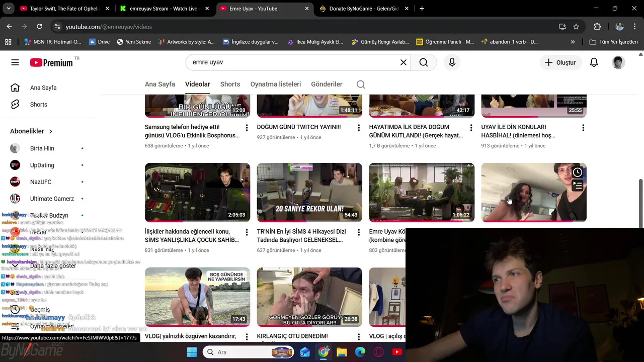Switch to Shorts channel tab
Viewport: 644px width, 362px height.
[x=230, y=84]
